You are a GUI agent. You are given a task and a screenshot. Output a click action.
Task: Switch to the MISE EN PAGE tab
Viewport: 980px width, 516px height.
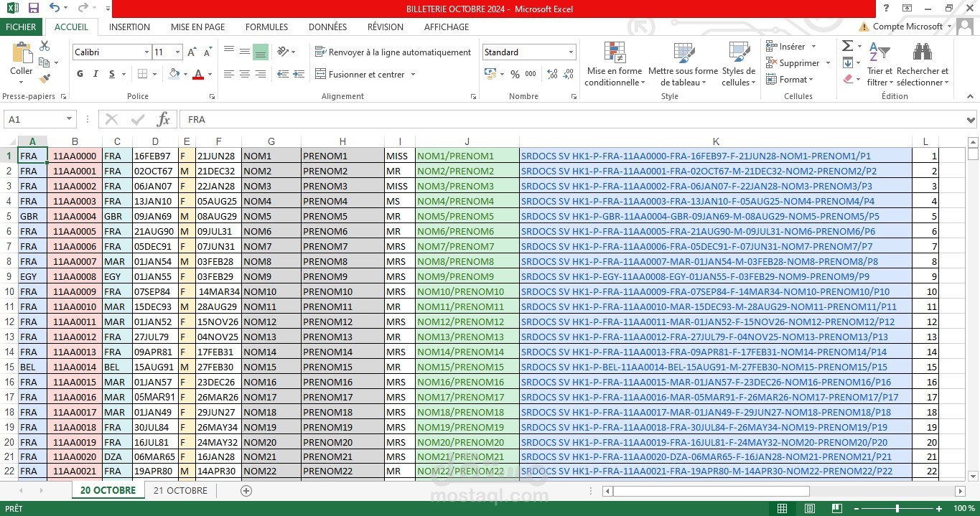[x=197, y=27]
